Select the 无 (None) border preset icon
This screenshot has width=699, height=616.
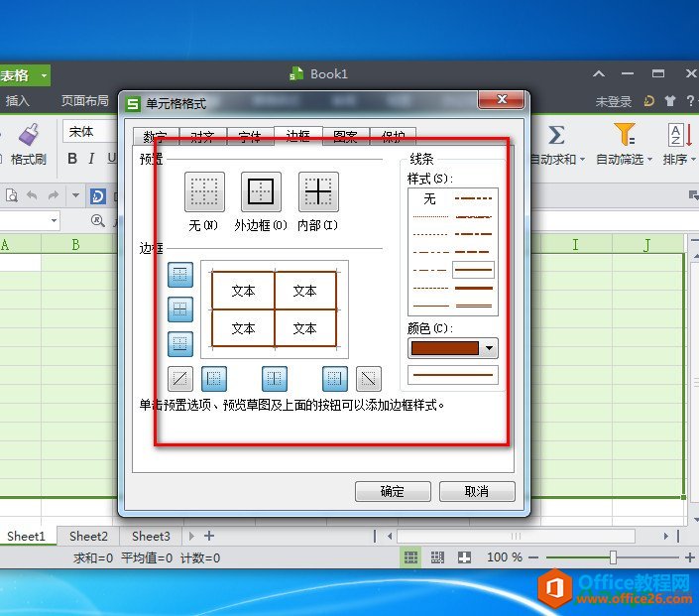(204, 191)
